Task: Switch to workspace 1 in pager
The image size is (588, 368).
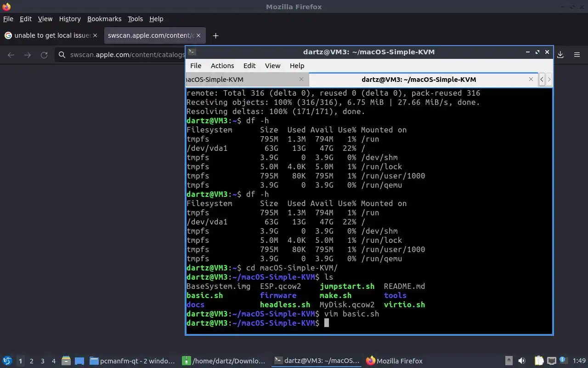Action: point(20,361)
